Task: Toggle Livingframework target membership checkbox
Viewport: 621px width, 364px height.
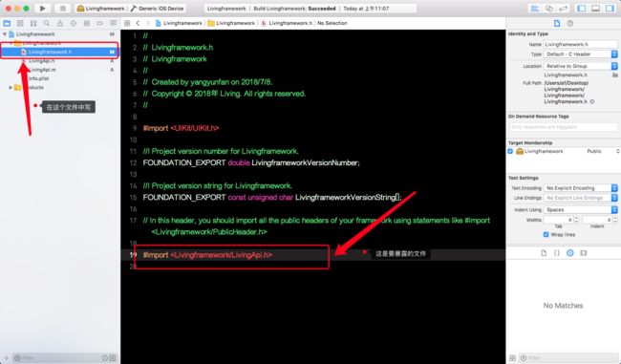Action: click(510, 151)
